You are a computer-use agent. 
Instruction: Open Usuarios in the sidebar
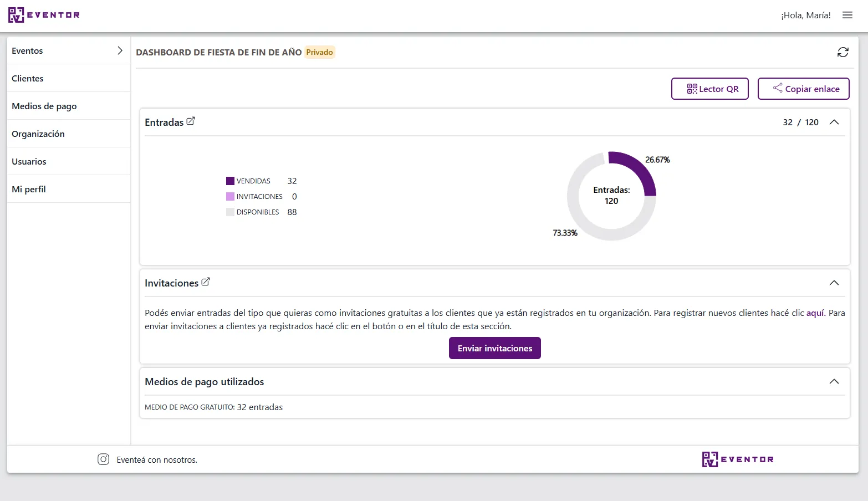point(69,161)
